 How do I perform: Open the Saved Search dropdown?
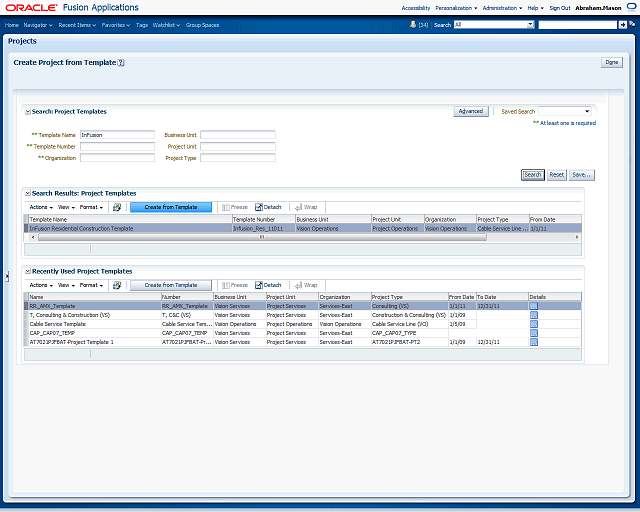point(565,112)
